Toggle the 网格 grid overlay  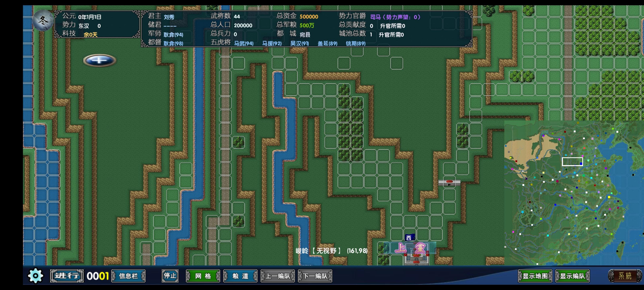tap(203, 276)
